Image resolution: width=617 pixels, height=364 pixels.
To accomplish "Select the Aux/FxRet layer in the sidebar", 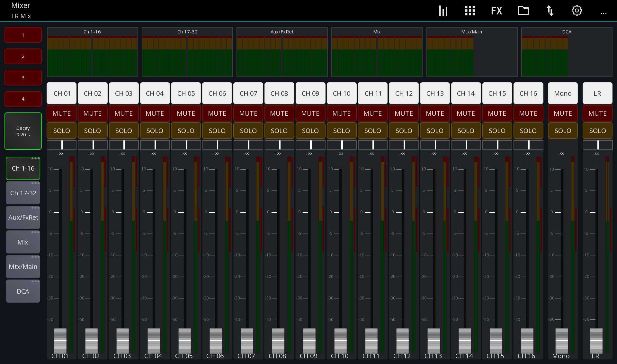I will tap(23, 217).
